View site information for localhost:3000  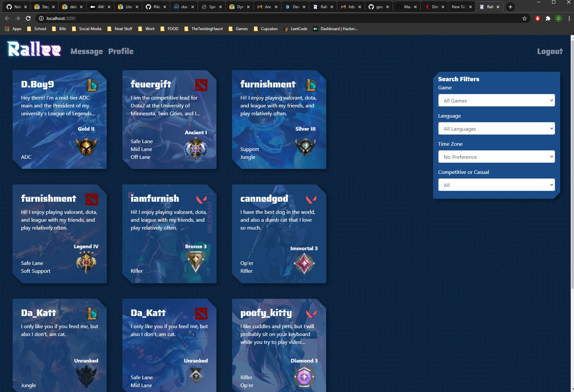(x=41, y=18)
